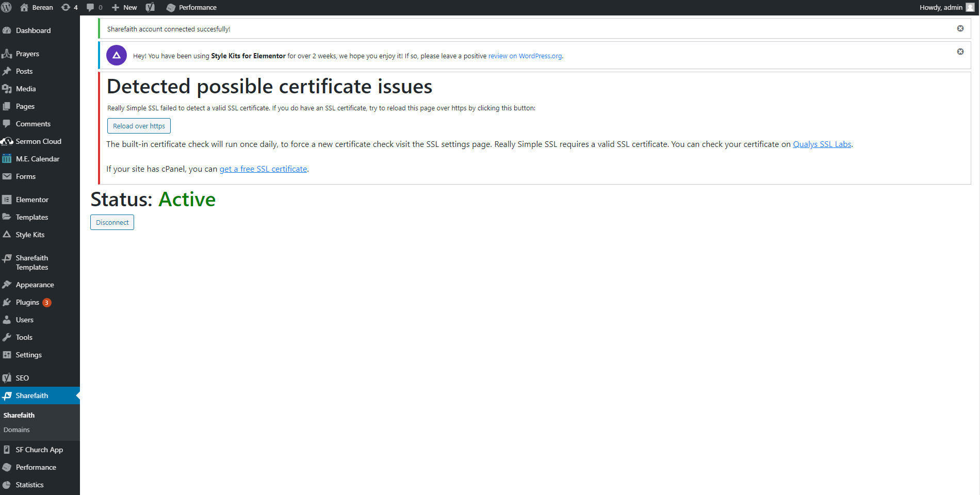Click the WordPress logo icon in admin bar

pos(7,7)
